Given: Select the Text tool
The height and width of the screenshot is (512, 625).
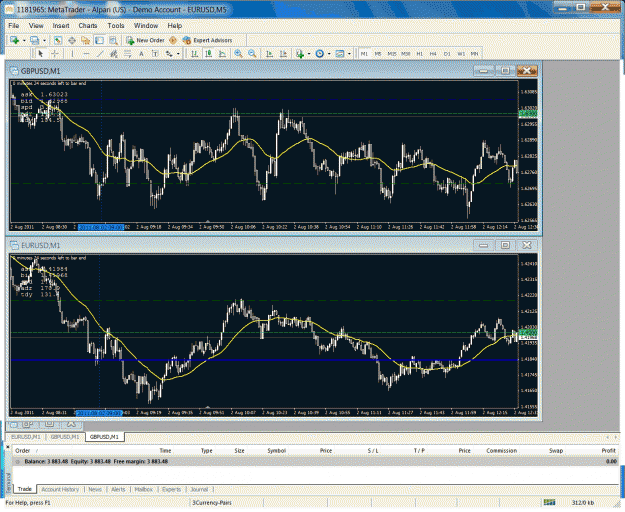Looking at the screenshot, I should [141, 54].
